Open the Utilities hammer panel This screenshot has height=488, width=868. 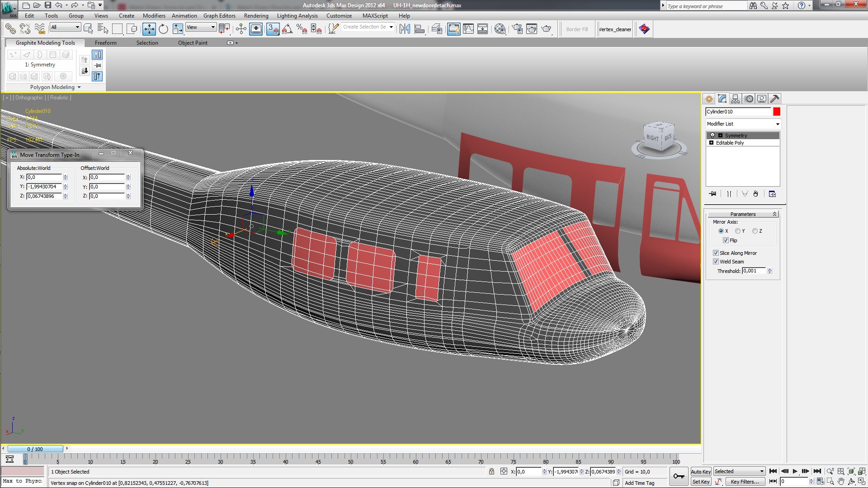[774, 99]
